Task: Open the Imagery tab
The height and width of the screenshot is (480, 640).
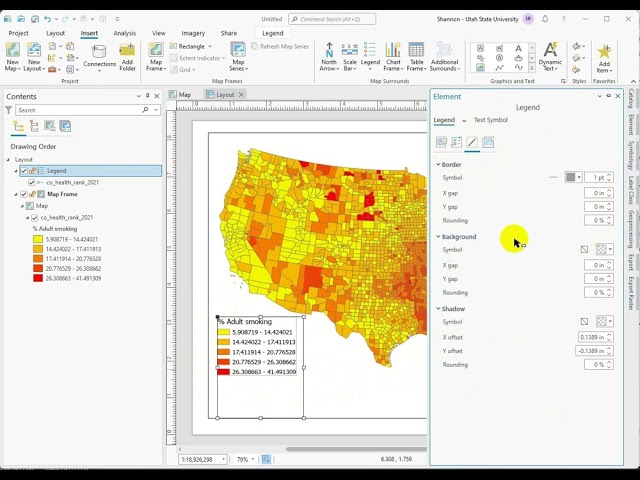Action: pyautogui.click(x=193, y=33)
